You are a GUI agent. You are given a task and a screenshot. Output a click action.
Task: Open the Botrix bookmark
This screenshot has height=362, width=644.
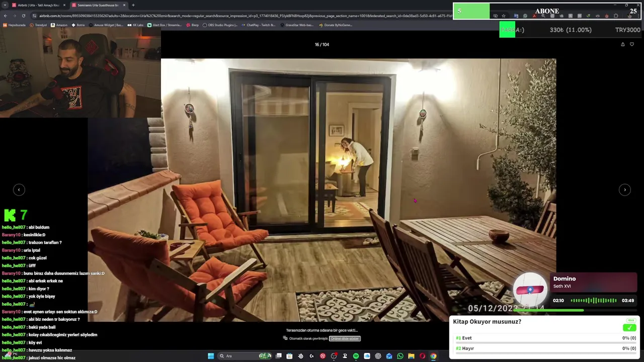78,25
